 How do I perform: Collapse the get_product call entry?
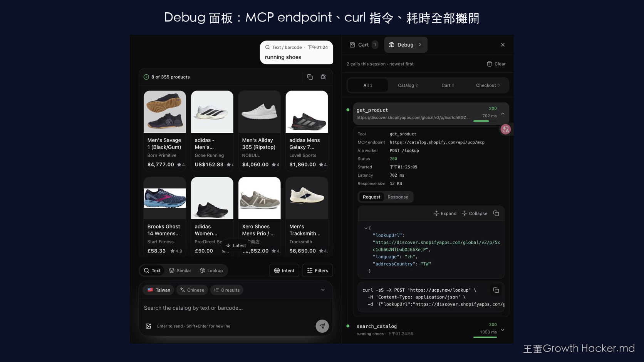point(503,114)
